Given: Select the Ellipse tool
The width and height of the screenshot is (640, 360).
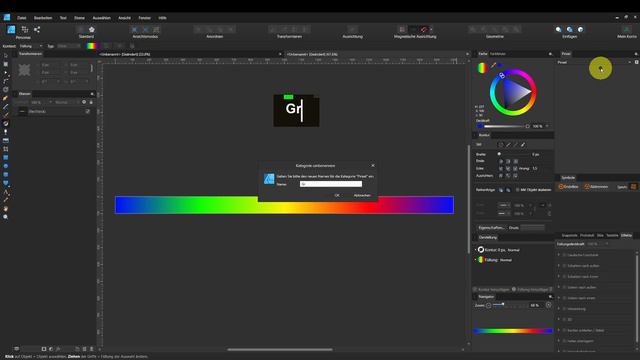Looking at the screenshot, I should 6,166.
